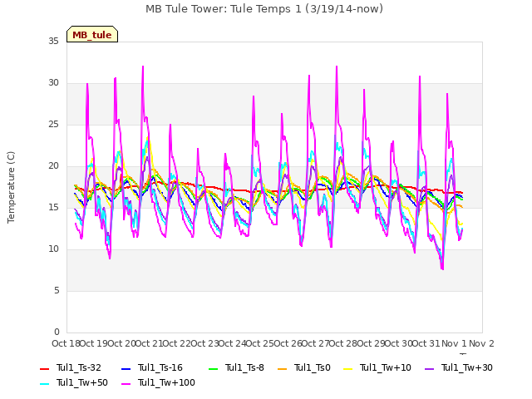Select the Tul1_Tw+100 legend label
The height and width of the screenshot is (399, 532).
[166, 382]
